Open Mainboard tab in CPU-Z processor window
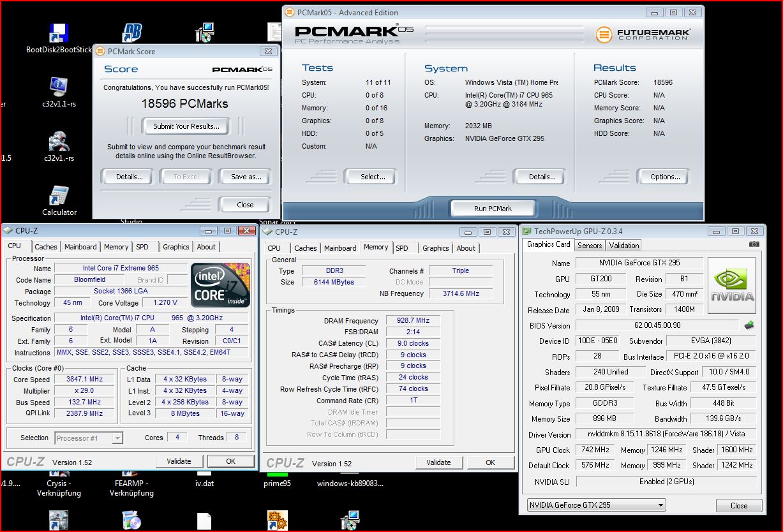 (80, 247)
